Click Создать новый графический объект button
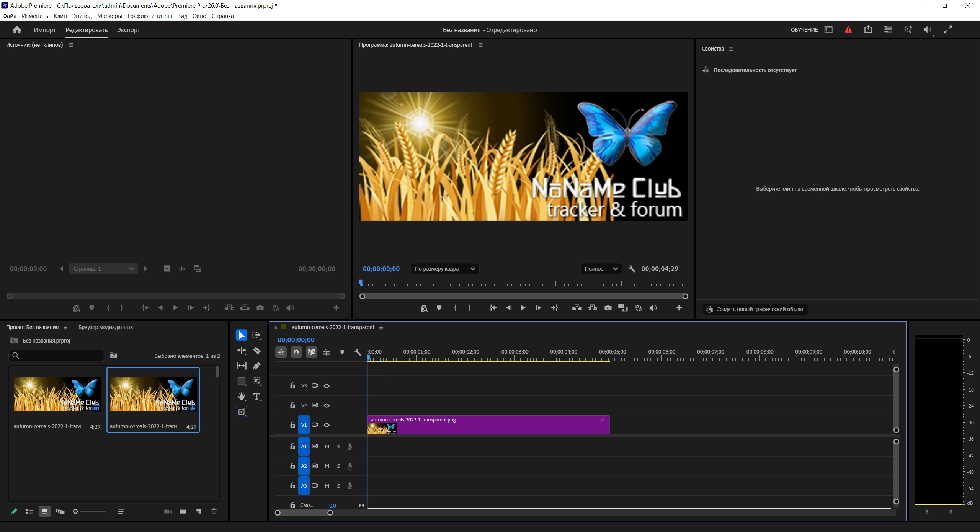The image size is (980, 532). pyautogui.click(x=755, y=309)
